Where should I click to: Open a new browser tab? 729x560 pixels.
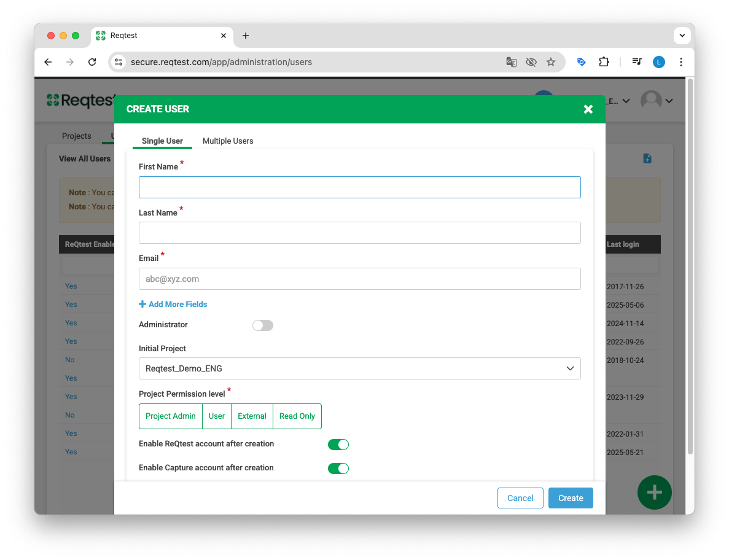coord(246,36)
